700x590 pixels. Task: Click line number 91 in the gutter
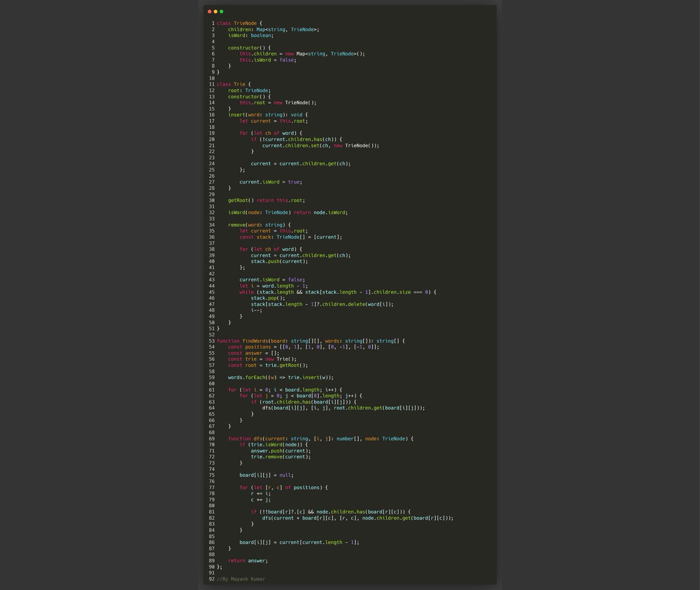[x=211, y=573]
